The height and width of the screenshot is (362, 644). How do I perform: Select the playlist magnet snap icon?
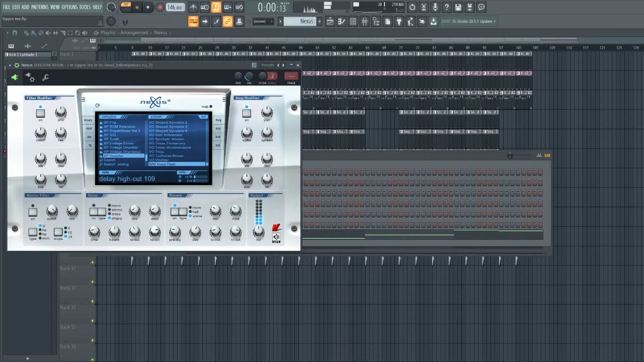[15, 33]
